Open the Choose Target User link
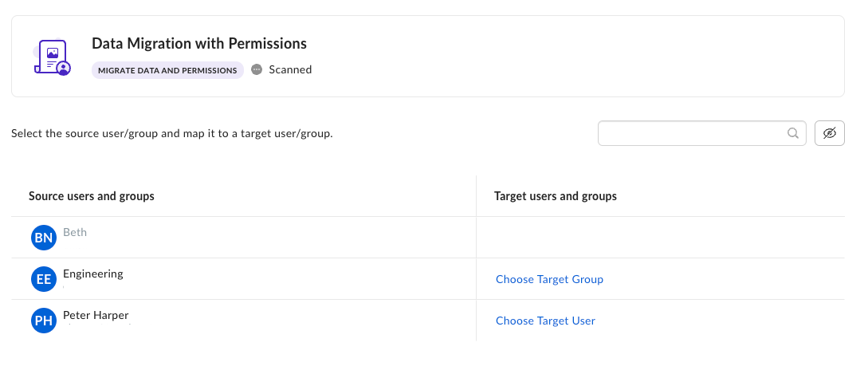The height and width of the screenshot is (370, 868). [x=545, y=321]
